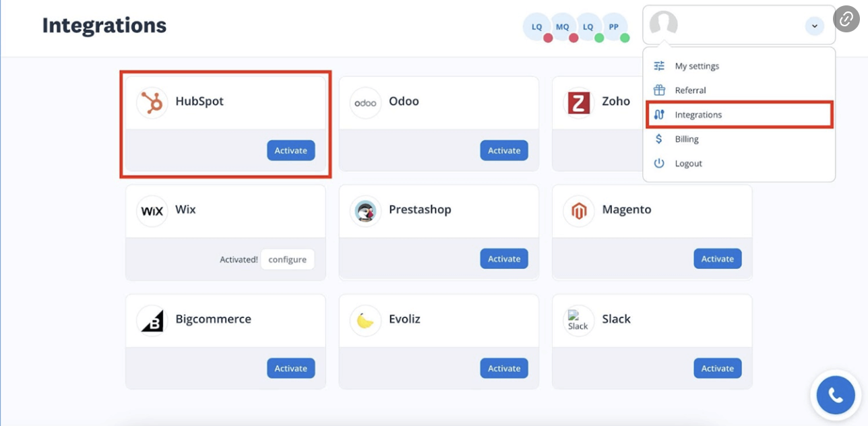Activate the Slack integration

pos(717,368)
